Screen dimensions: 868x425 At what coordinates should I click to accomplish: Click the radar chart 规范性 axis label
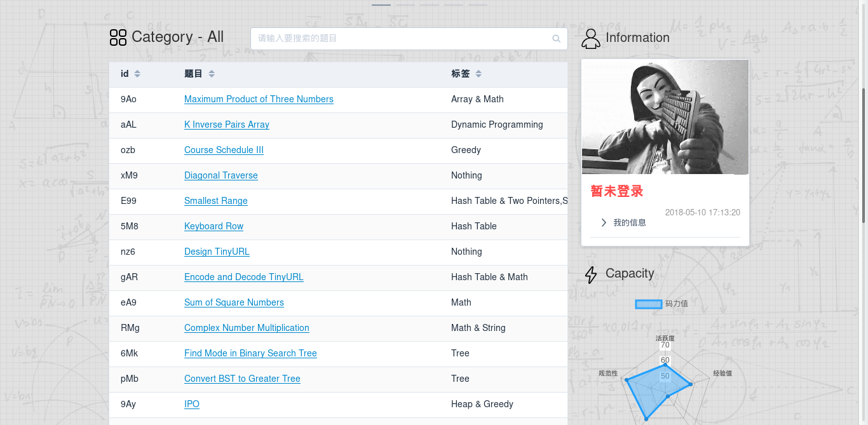[608, 374]
